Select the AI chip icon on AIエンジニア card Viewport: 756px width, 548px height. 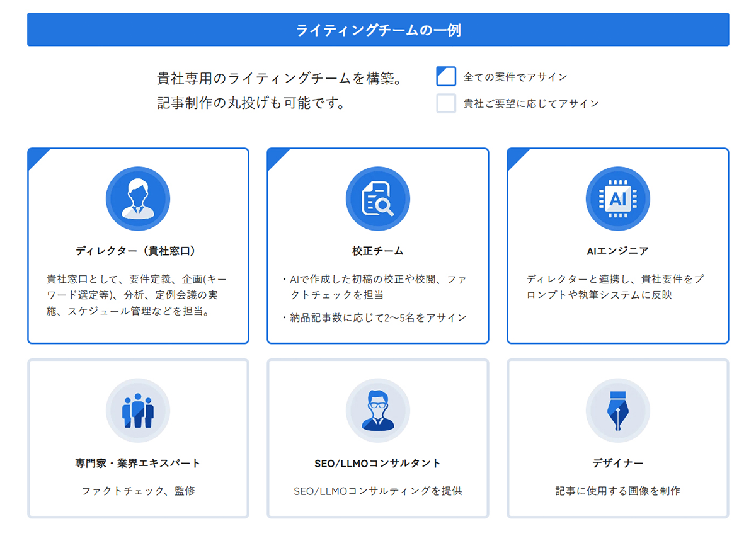pyautogui.click(x=618, y=198)
